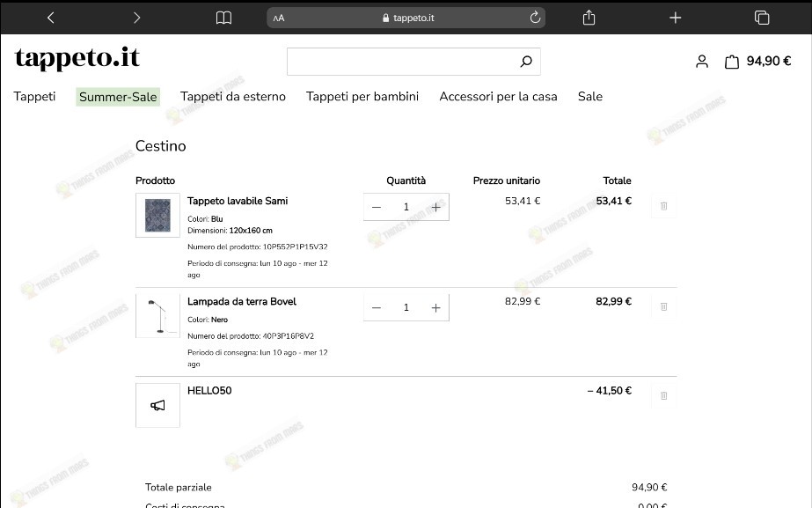Go forward with the browser forward arrow
The image size is (812, 508).
coord(136,18)
